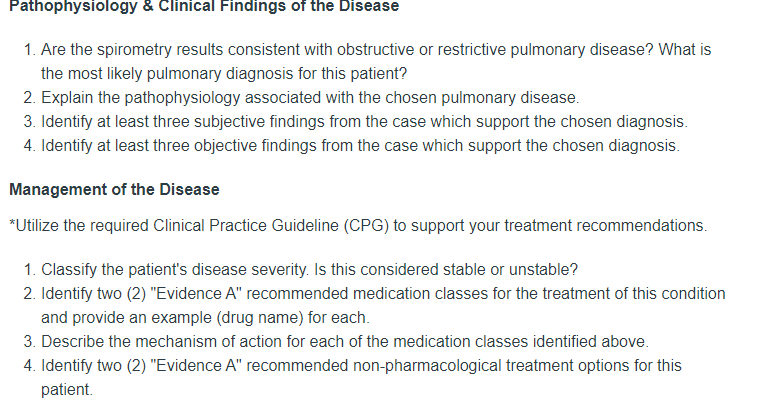
Task: Click the word 'patient.' on last line
Action: (67, 390)
